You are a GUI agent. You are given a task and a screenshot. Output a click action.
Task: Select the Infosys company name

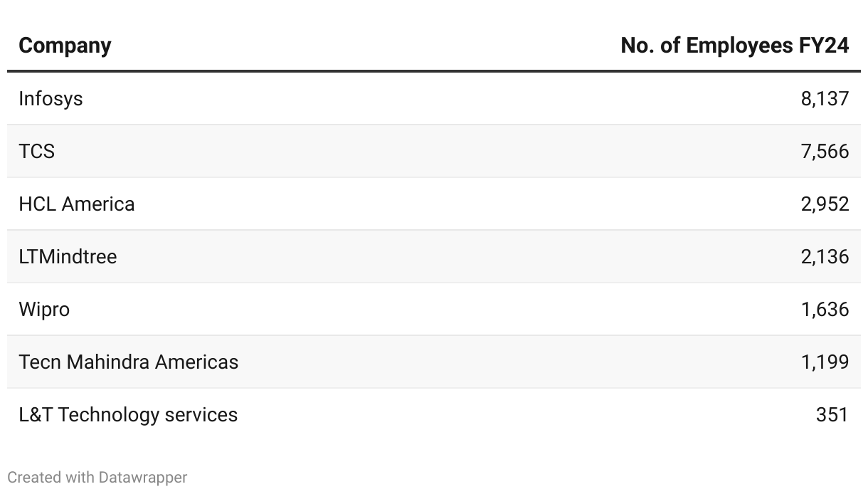[51, 98]
